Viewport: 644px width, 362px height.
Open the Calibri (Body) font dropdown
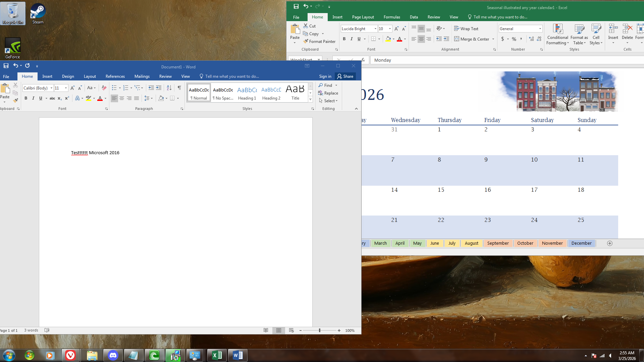tap(51, 88)
